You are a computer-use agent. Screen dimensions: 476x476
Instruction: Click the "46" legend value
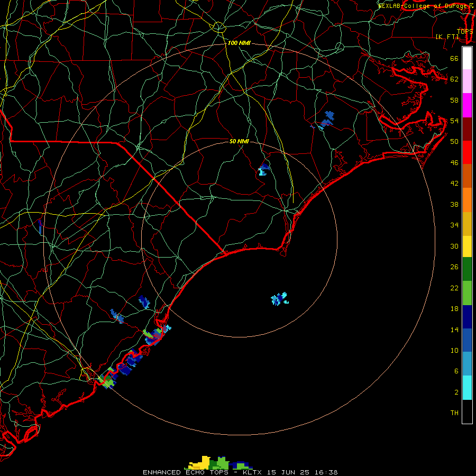[454, 163]
